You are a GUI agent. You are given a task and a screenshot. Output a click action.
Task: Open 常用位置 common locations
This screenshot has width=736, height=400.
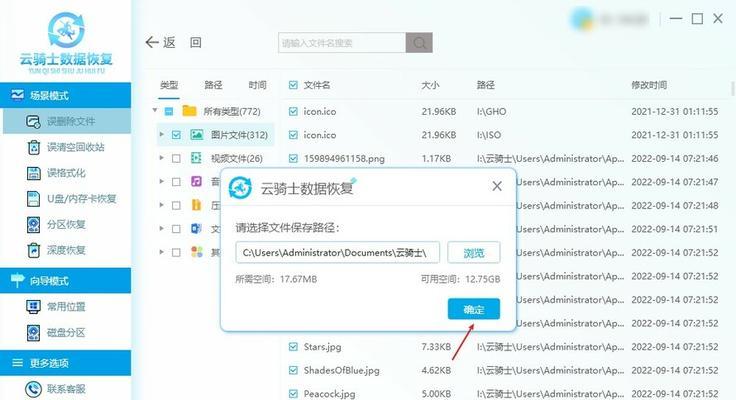[x=67, y=307]
